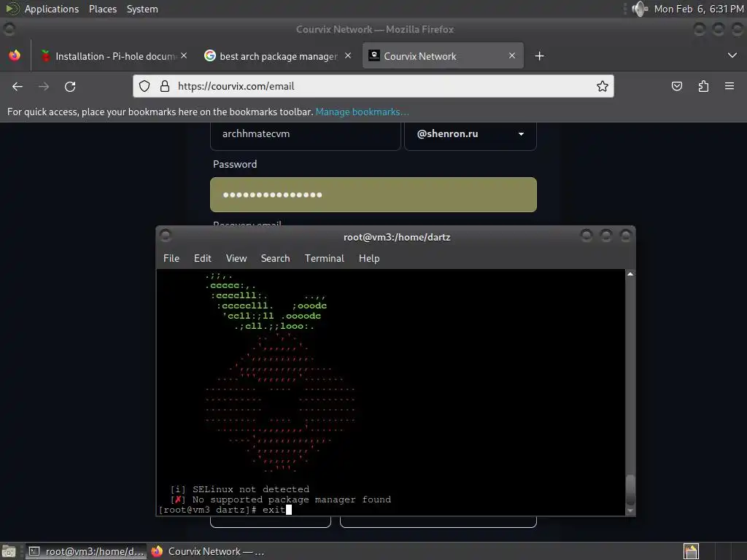
Task: Click the site padlock icon
Action: point(165,86)
